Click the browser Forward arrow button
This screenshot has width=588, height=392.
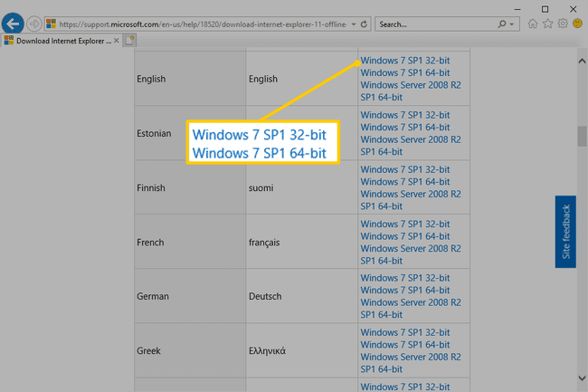pos(33,24)
